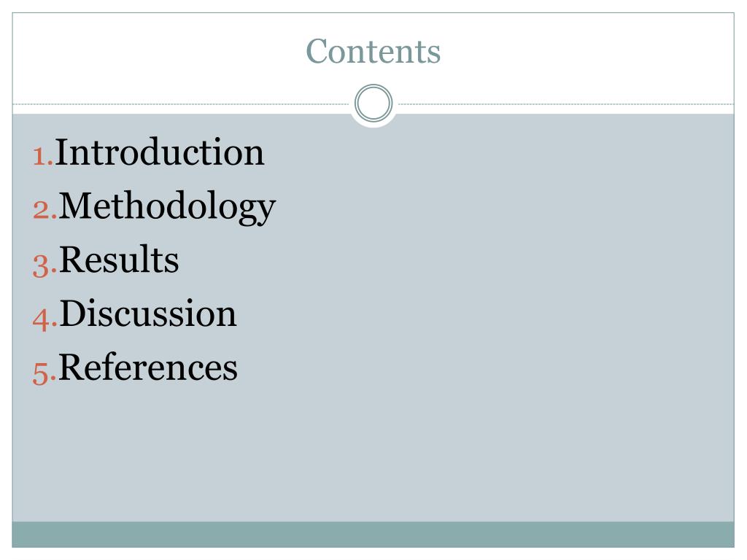The image size is (747, 560).
Task: Click the orange number 2 bullet
Action: click(44, 210)
